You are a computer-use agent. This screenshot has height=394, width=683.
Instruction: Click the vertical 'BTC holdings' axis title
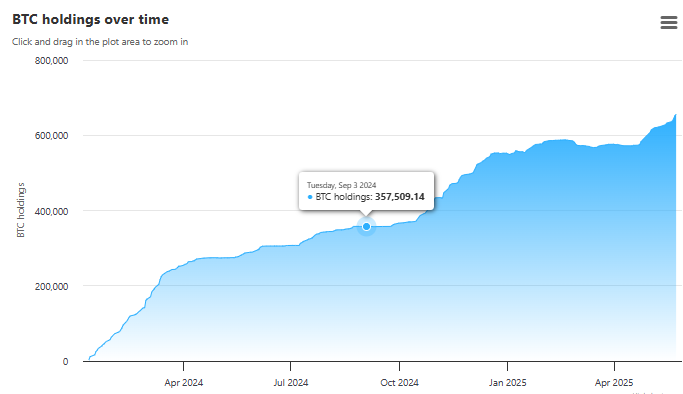(20, 210)
